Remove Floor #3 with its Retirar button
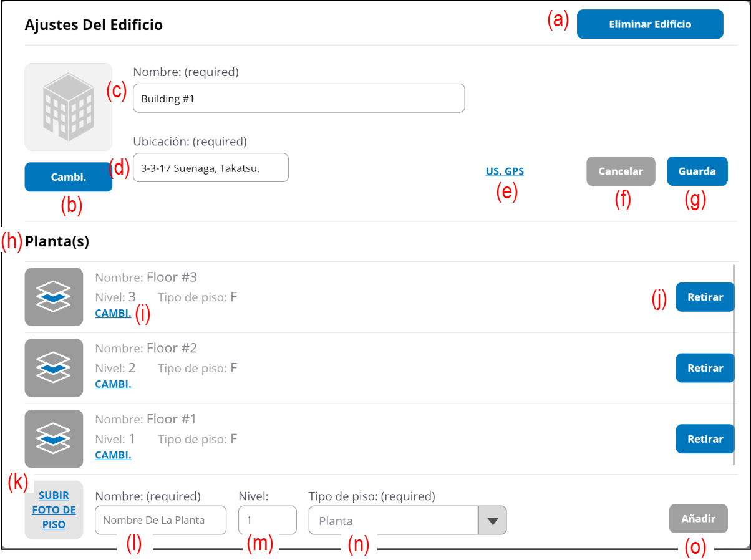 pos(705,297)
